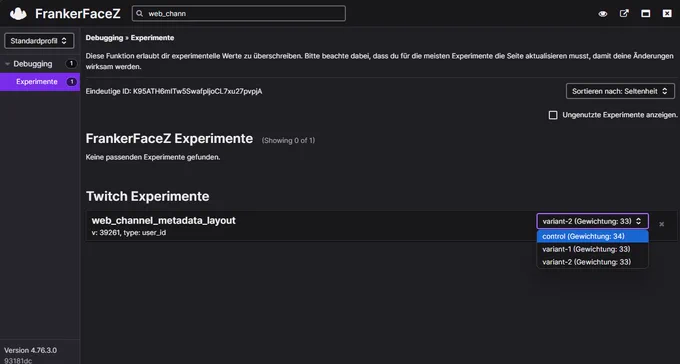
Task: Toggle the eye preview icon in header
Action: 603,13
